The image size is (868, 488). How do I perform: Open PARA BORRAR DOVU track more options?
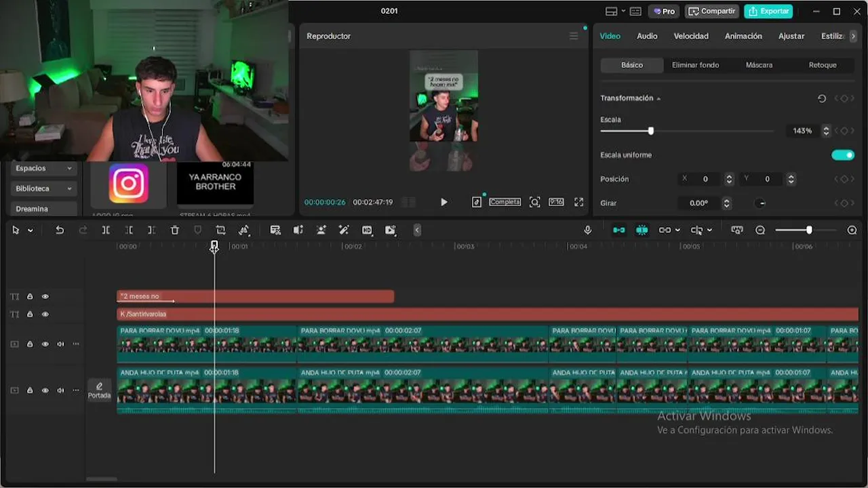click(x=76, y=344)
